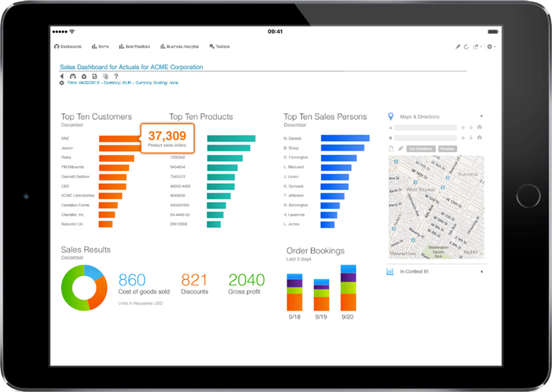This screenshot has height=392, width=552.
Task: Open the help question mark icon
Action: pos(115,76)
